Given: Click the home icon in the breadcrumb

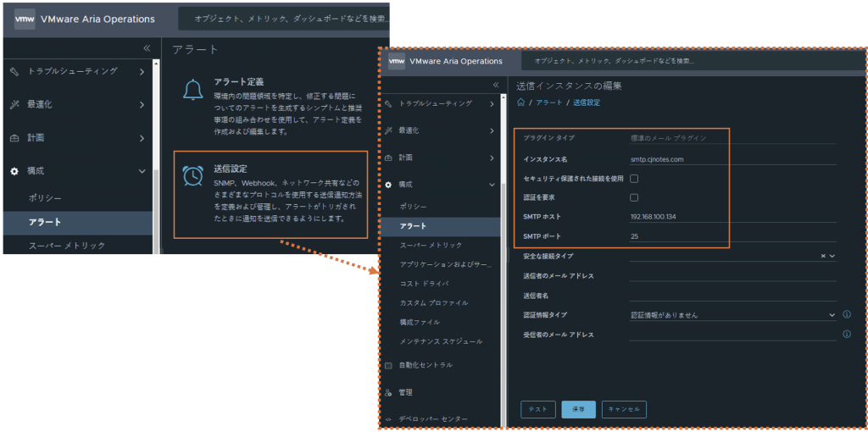Looking at the screenshot, I should click(520, 102).
